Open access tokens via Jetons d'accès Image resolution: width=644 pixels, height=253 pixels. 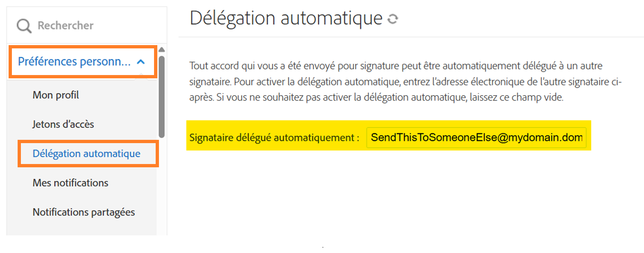63,124
